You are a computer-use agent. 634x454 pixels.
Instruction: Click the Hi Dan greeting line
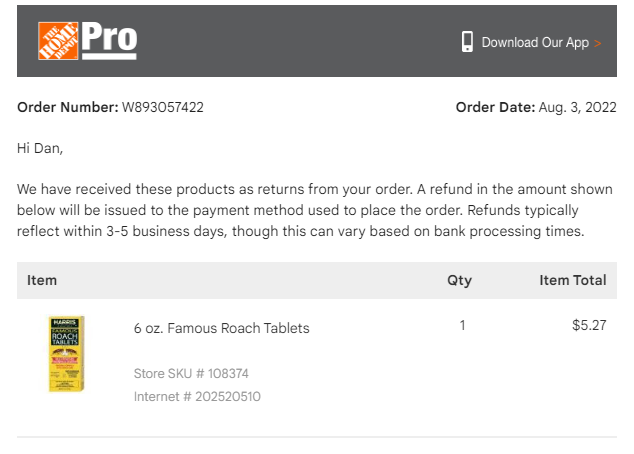(x=40, y=148)
